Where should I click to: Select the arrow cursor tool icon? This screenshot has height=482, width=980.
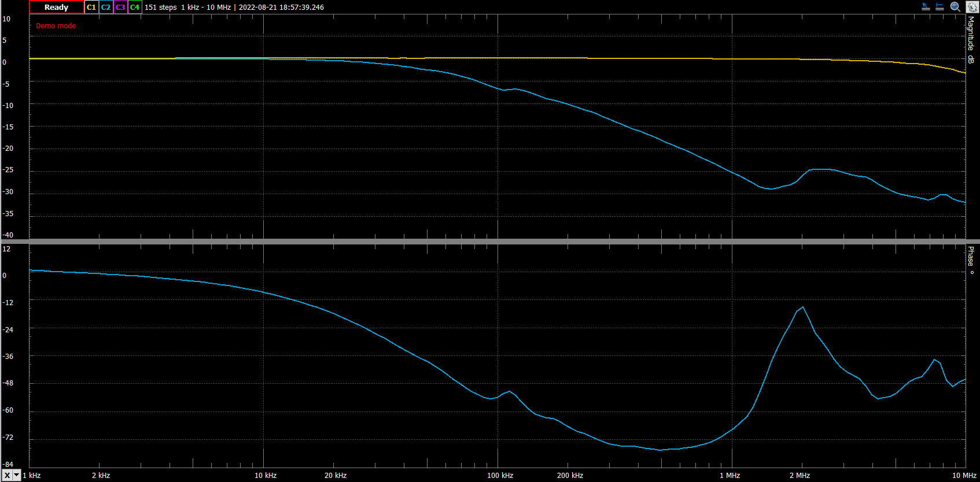point(926,7)
